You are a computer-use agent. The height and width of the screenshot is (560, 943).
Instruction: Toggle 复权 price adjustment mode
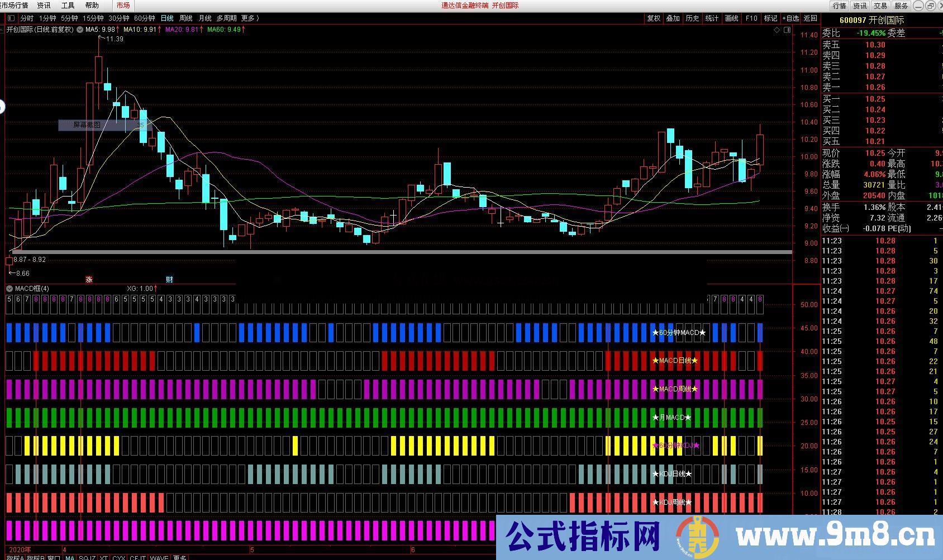pyautogui.click(x=654, y=18)
